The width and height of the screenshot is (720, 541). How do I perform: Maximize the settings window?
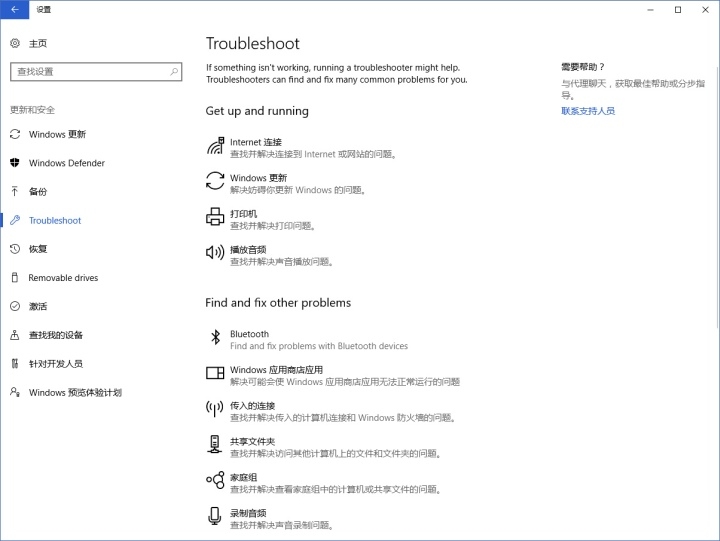click(678, 10)
